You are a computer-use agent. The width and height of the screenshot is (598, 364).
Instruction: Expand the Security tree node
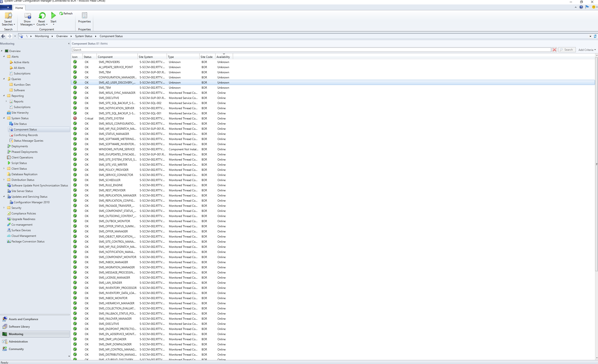click(4, 208)
